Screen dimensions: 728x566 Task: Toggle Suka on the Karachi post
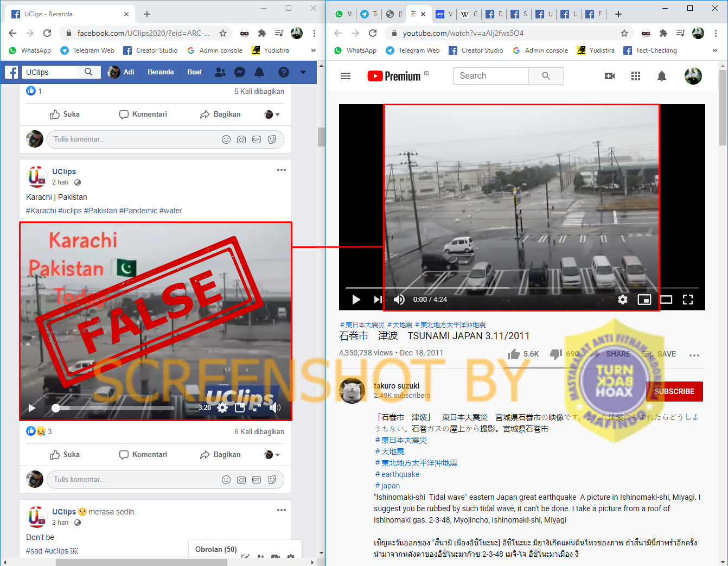(65, 455)
